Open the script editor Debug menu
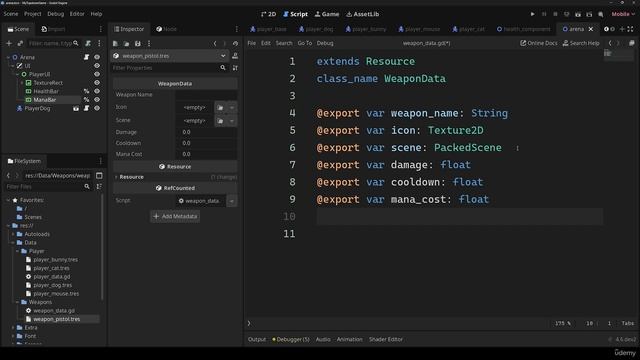The width and height of the screenshot is (640, 360). (x=325, y=43)
